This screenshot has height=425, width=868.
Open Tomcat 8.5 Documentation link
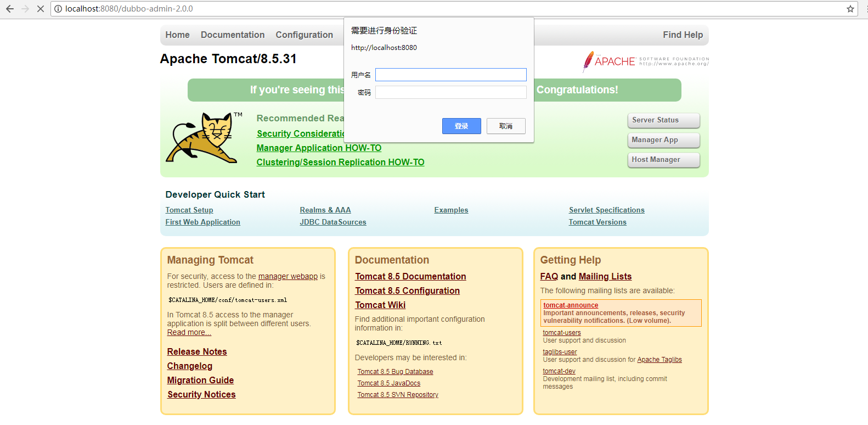[410, 277]
